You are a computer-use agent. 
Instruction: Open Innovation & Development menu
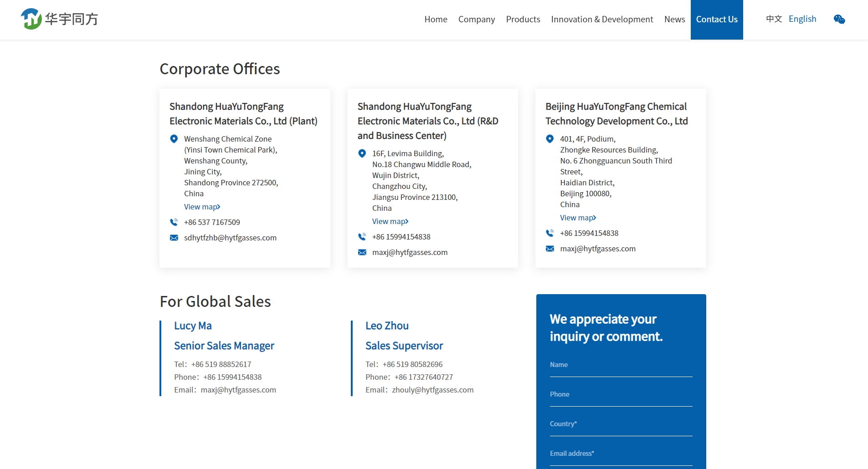point(602,19)
